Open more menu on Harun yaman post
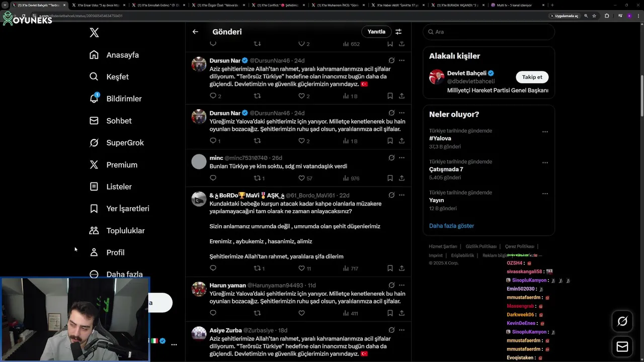Image resolution: width=644 pixels, height=362 pixels. [x=401, y=285]
